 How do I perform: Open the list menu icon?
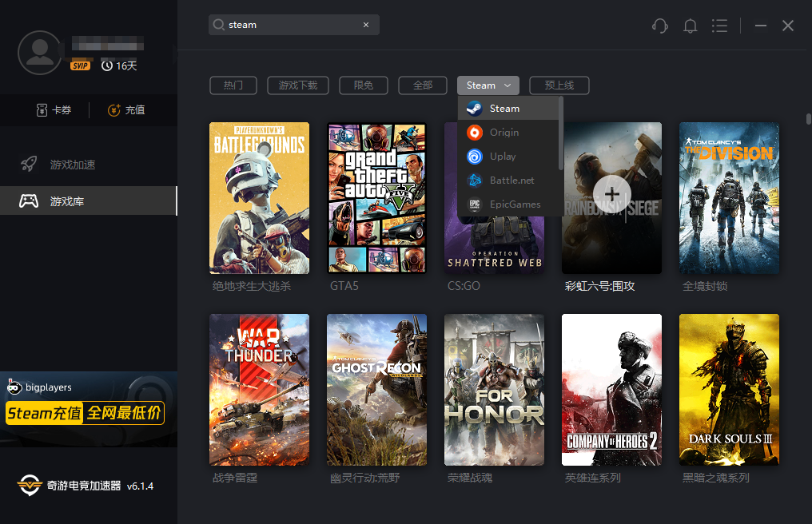tap(719, 26)
